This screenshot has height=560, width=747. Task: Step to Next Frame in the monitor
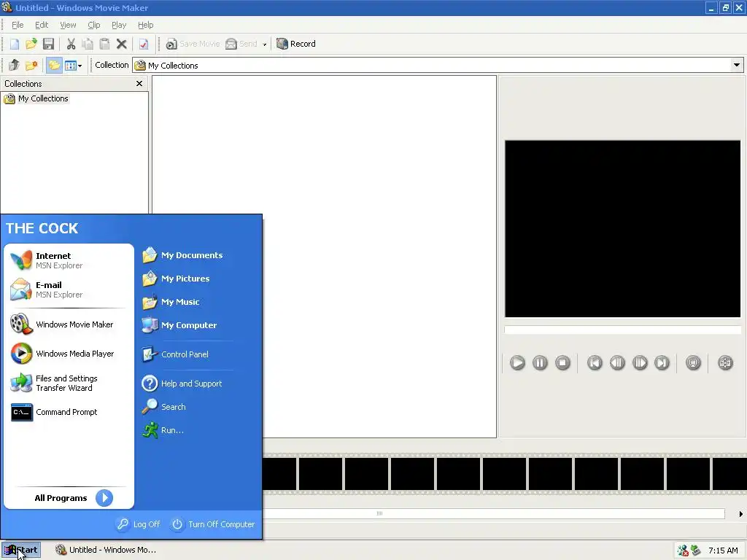click(640, 363)
